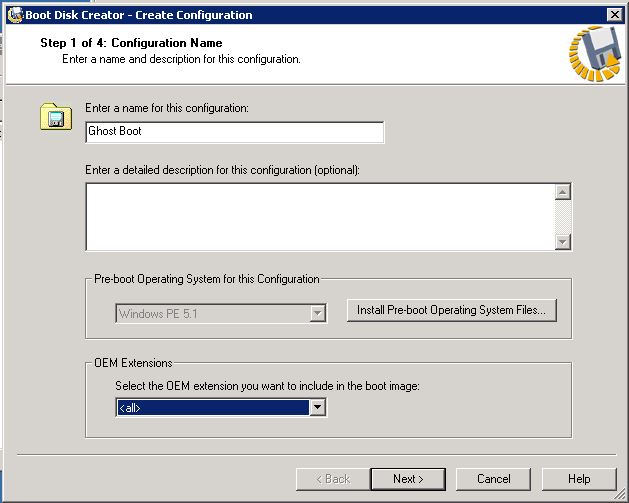Select the <all> OEM extension combo box
Screen dimensions: 629x503
(221, 408)
